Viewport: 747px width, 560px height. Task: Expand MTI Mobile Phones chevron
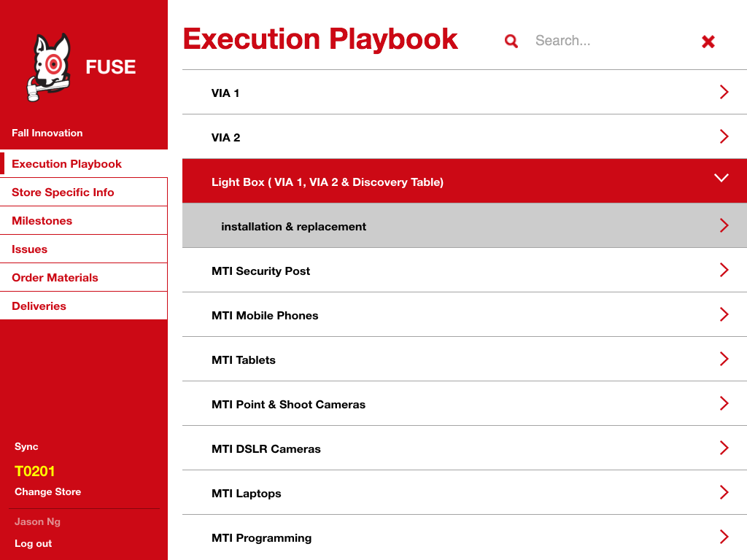724,314
